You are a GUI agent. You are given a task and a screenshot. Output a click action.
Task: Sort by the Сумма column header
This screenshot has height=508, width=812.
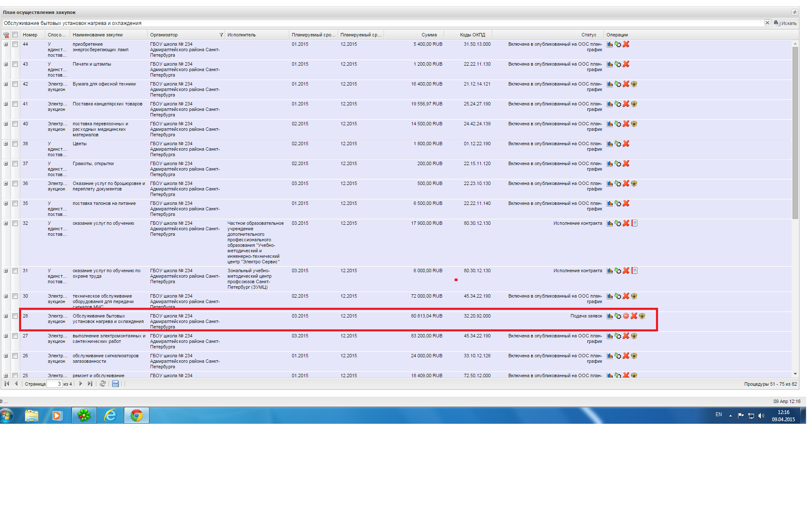click(x=429, y=35)
